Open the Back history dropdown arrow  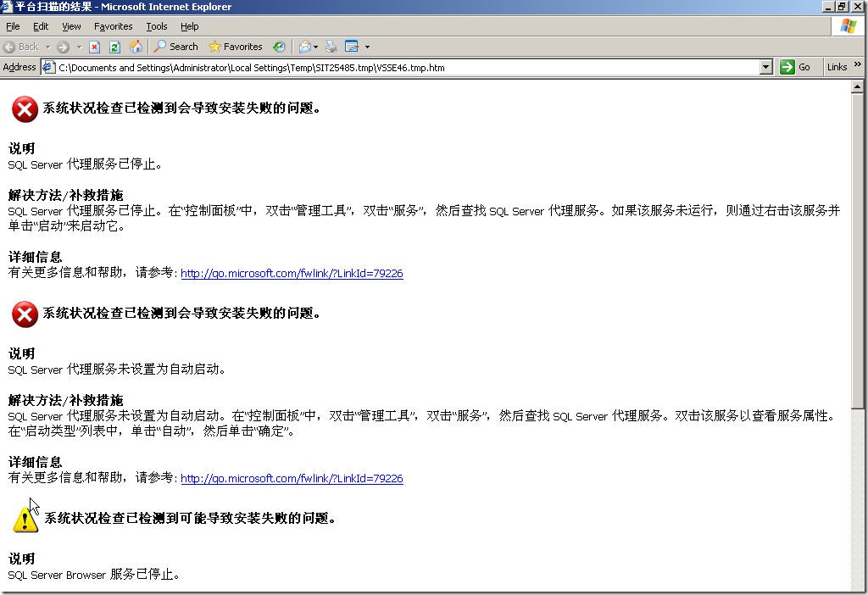pyautogui.click(x=47, y=47)
